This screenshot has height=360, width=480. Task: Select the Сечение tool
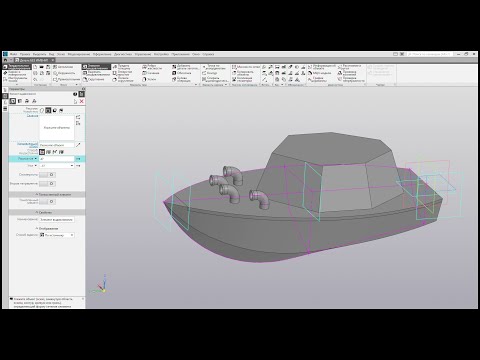coord(151,73)
